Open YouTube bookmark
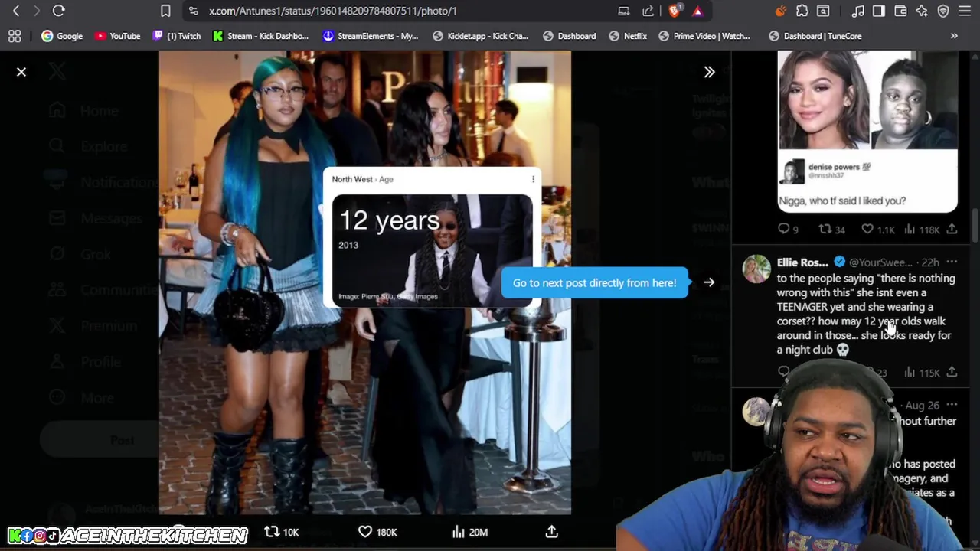This screenshot has width=980, height=551. coord(118,36)
